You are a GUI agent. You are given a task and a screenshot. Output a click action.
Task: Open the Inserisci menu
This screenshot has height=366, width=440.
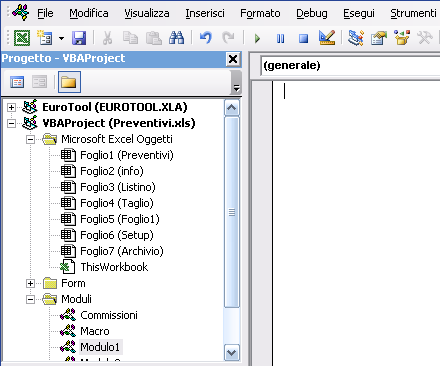(x=205, y=13)
